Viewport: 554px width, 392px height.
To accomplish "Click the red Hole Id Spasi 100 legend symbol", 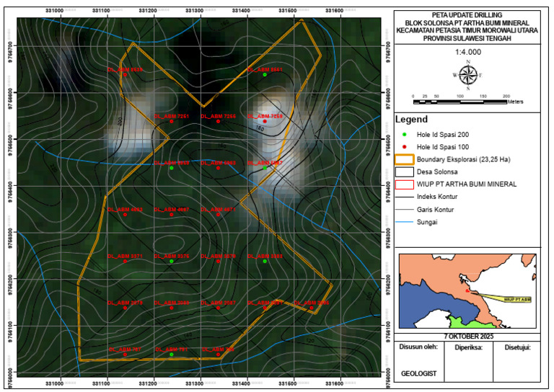I will coord(405,147).
